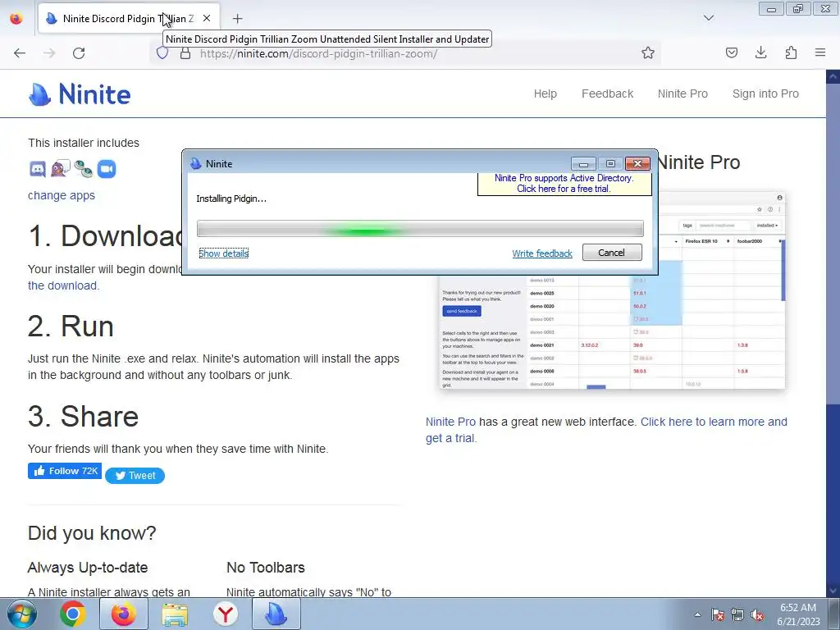The width and height of the screenshot is (840, 630).
Task: Click the Action Center flag tray icon
Action: [x=717, y=614]
